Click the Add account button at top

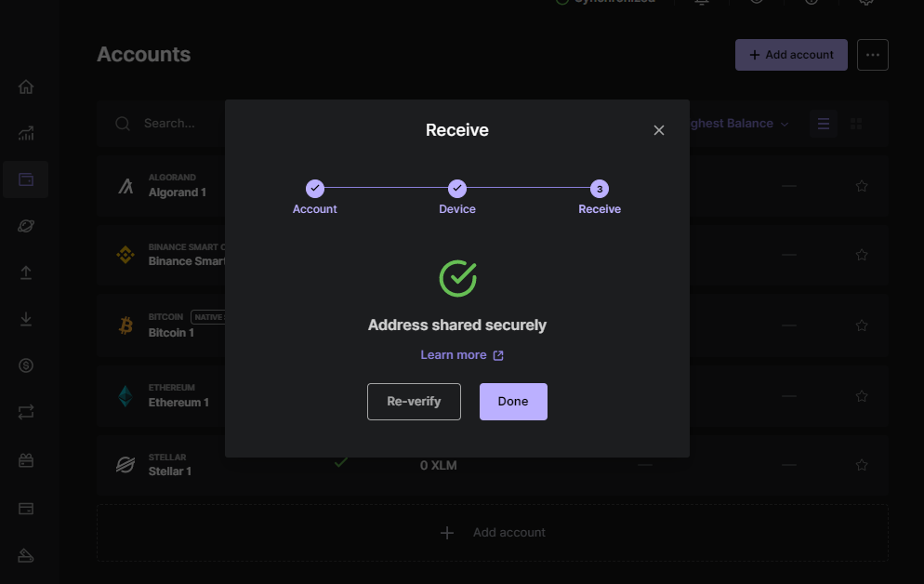click(791, 55)
